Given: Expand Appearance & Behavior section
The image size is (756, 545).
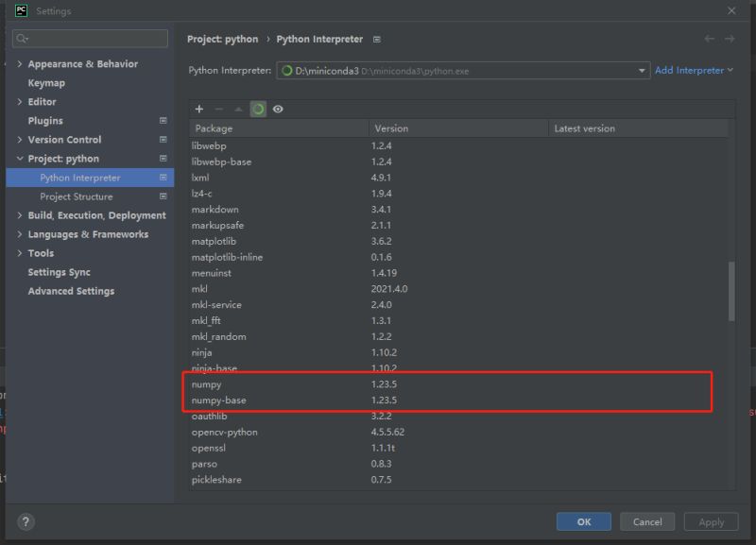Looking at the screenshot, I should pos(20,63).
